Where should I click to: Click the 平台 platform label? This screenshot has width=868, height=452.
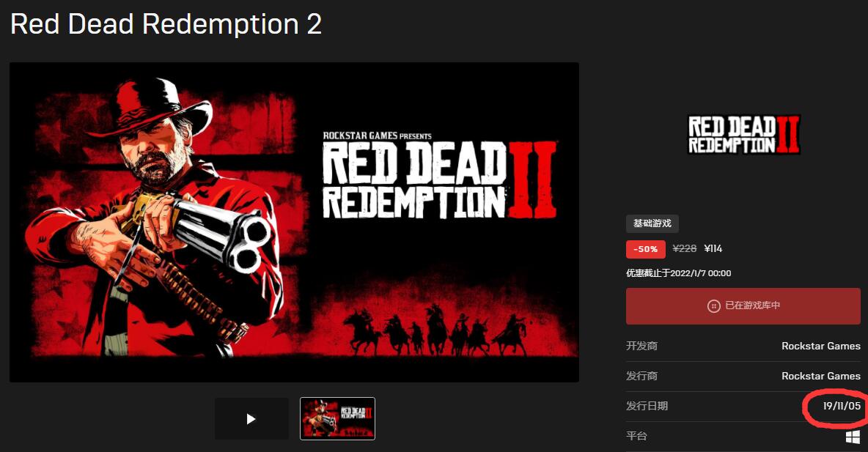[x=636, y=436]
